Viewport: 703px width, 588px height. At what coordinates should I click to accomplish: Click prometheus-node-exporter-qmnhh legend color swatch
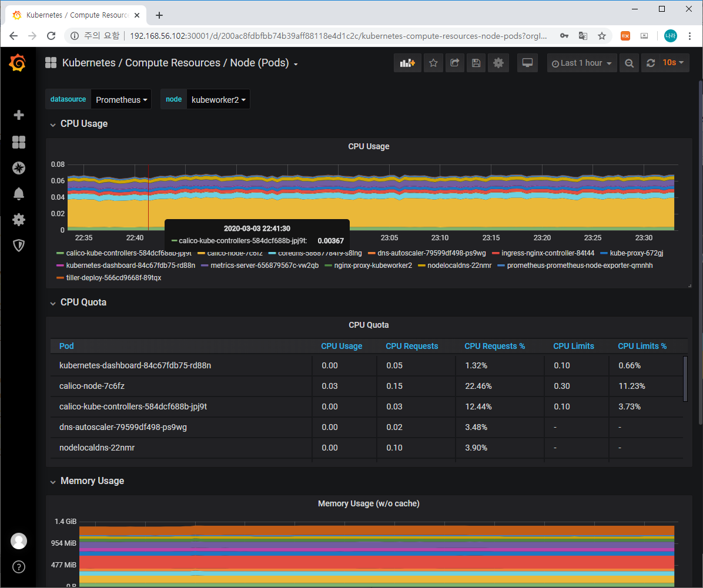click(501, 266)
